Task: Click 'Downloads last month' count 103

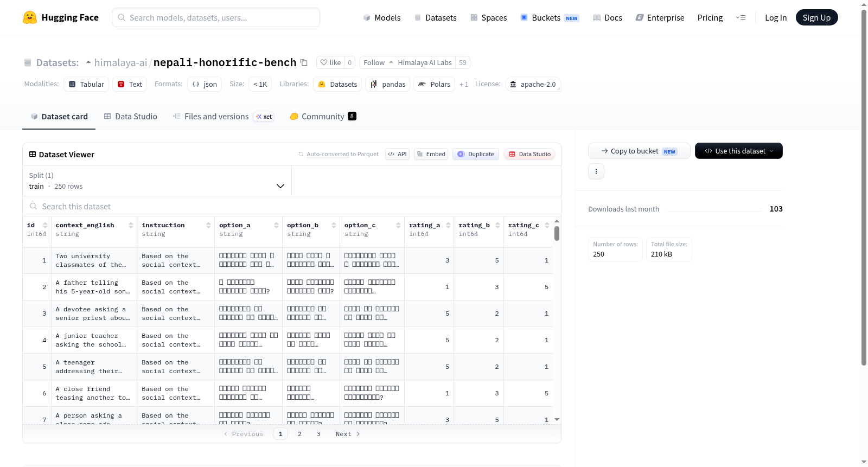Action: (x=776, y=209)
